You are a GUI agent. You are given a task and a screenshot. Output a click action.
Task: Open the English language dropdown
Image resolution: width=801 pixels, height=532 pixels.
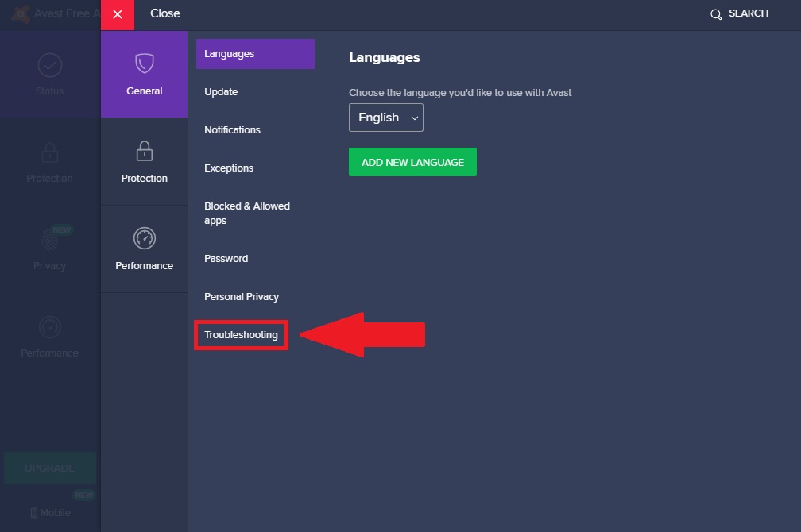tap(385, 117)
